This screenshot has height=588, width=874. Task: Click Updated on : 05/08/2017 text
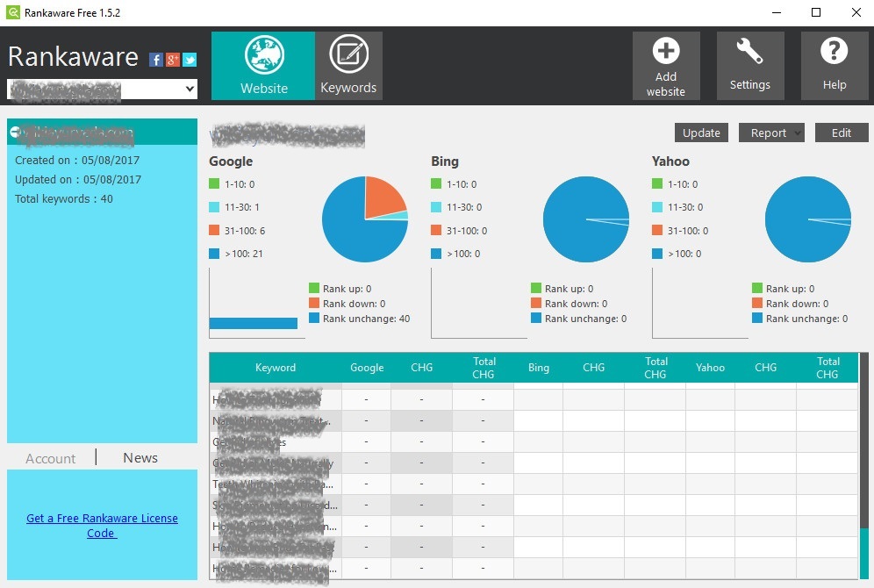(78, 179)
